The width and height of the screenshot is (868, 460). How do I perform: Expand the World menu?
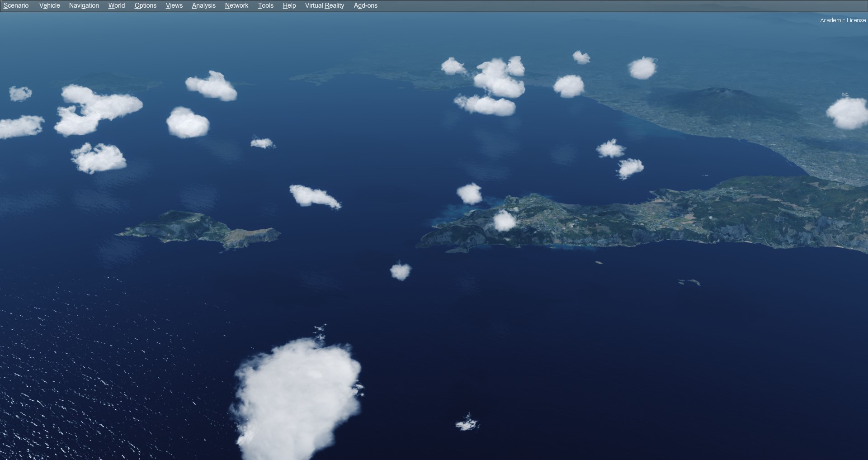click(x=116, y=5)
